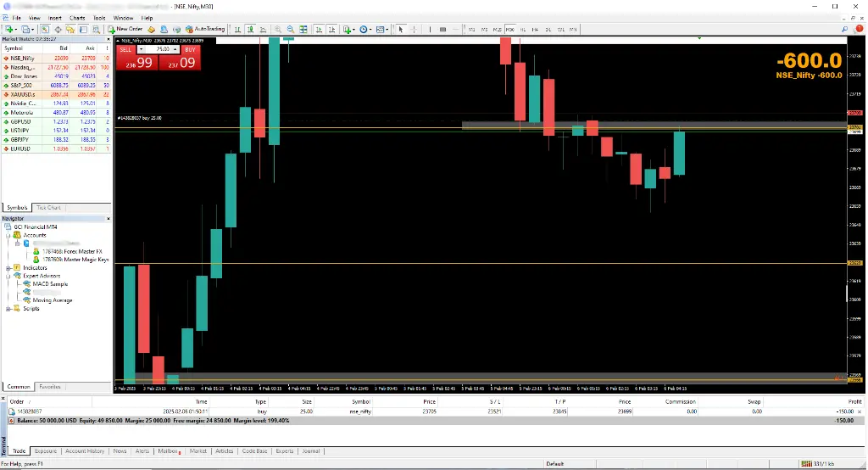
Task: Open the MetaEditor book icon
Action: [151, 29]
